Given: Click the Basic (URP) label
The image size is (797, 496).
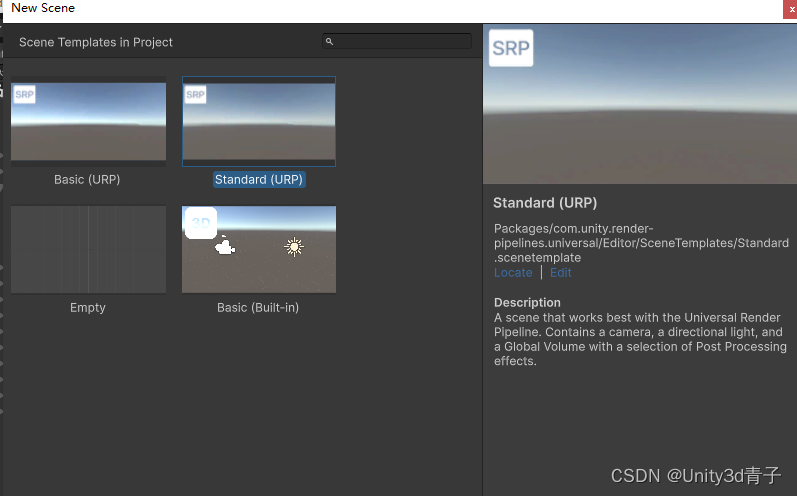Looking at the screenshot, I should click(x=87, y=179).
